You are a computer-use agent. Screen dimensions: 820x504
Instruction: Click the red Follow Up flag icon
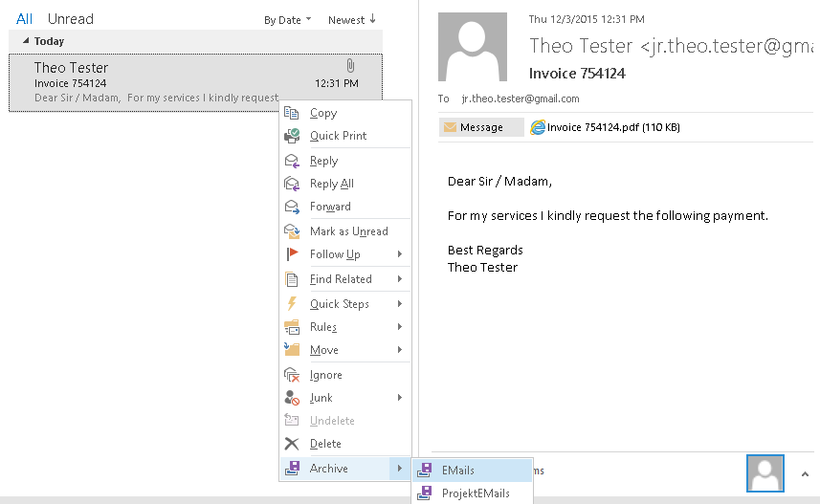pos(292,254)
